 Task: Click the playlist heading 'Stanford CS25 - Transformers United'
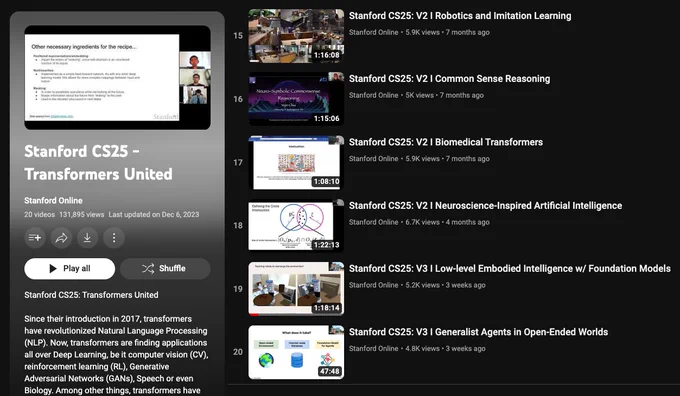(99, 163)
